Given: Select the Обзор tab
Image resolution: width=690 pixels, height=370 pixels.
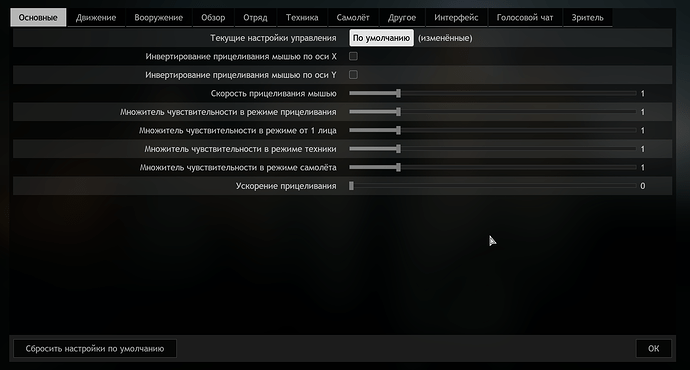Looking at the screenshot, I should (213, 18).
